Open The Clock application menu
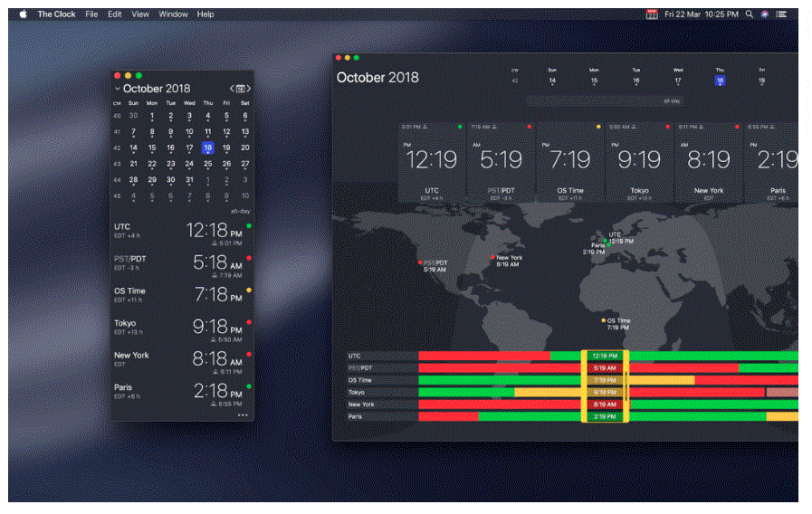 pos(56,14)
